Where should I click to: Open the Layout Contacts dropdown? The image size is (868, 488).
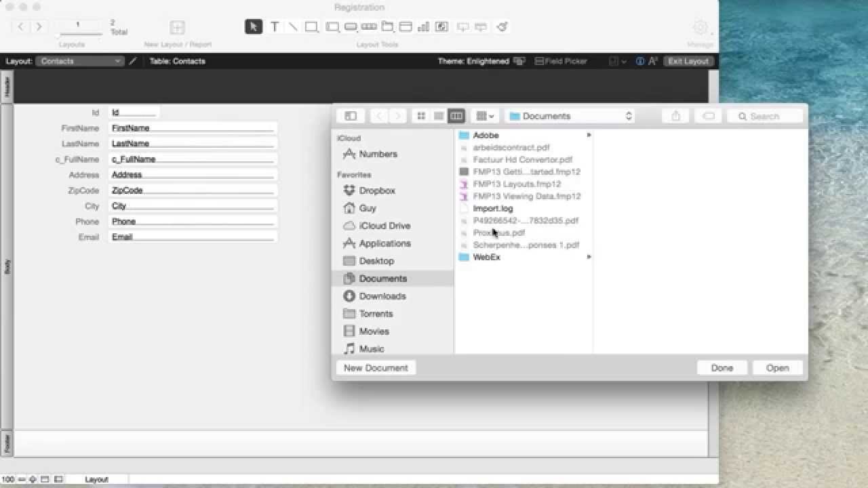pyautogui.click(x=79, y=61)
